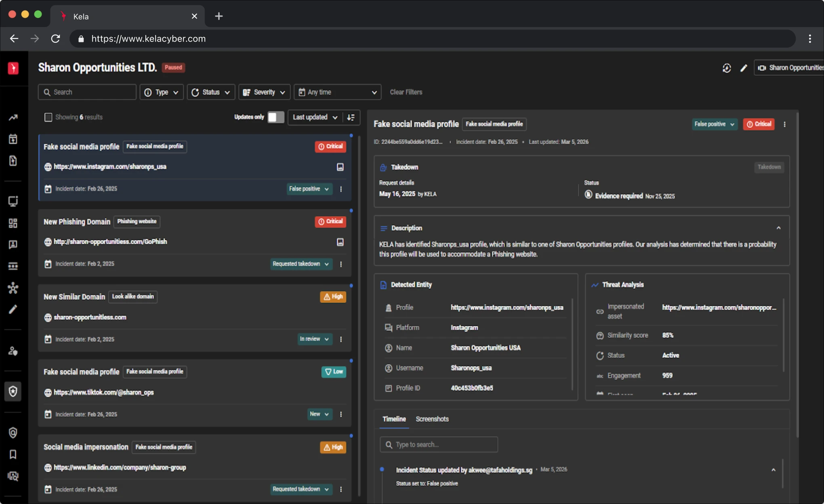Open the target shield sidebar icon
The image size is (824, 504).
pyautogui.click(x=13, y=433)
